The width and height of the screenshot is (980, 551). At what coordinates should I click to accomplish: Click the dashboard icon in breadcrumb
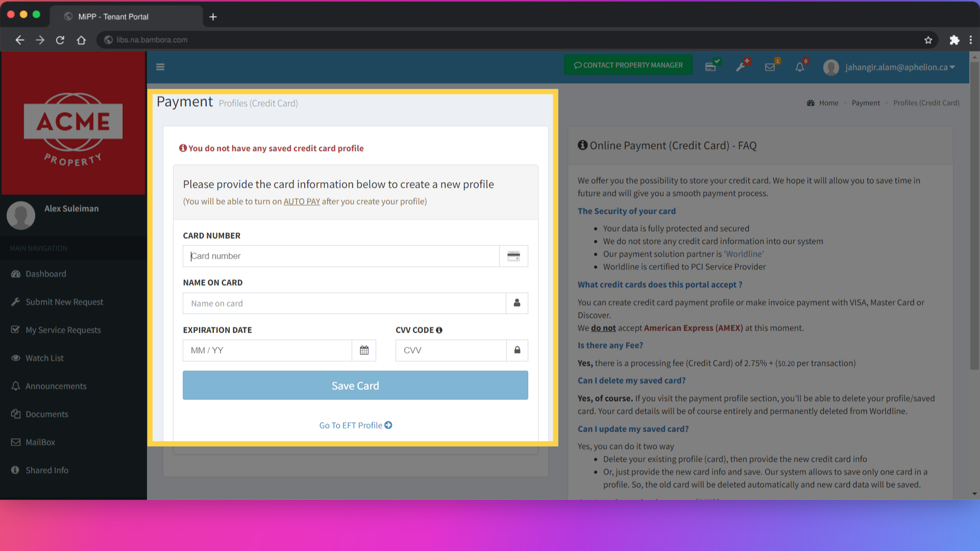click(x=811, y=103)
